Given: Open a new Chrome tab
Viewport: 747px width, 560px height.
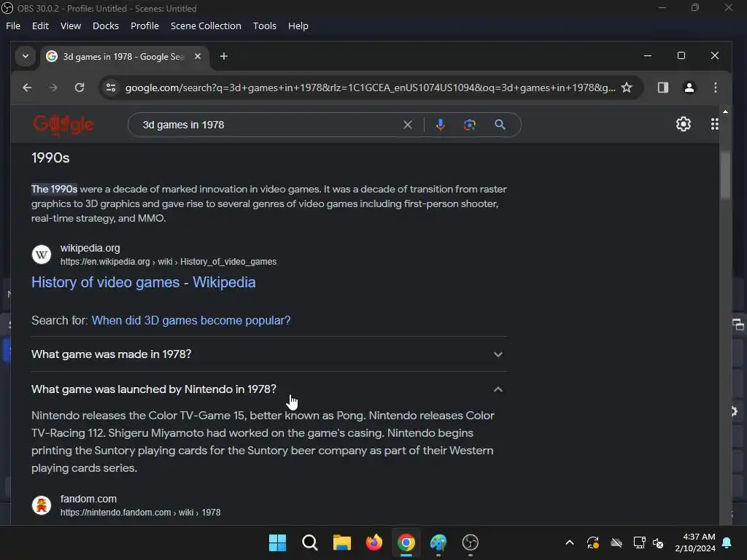Looking at the screenshot, I should point(223,56).
